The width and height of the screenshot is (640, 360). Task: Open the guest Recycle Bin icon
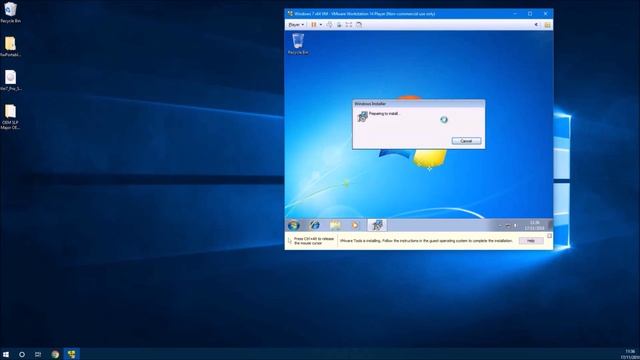pyautogui.click(x=298, y=44)
